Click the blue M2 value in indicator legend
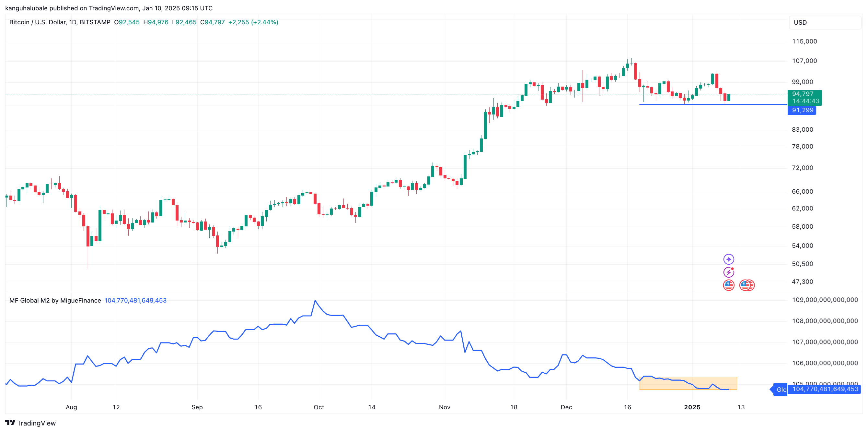Image resolution: width=868 pixels, height=432 pixels. click(x=135, y=300)
